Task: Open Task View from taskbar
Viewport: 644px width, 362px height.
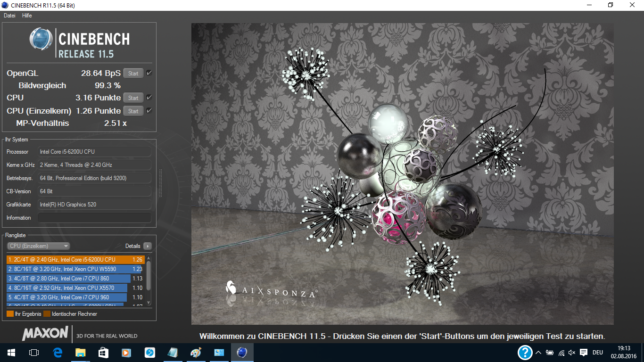Action: pos(34,353)
